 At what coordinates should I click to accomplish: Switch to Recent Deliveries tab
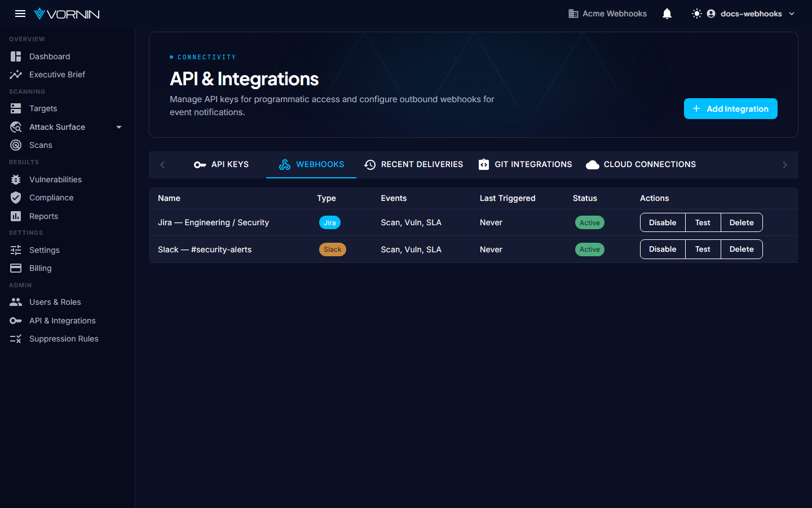tap(413, 164)
